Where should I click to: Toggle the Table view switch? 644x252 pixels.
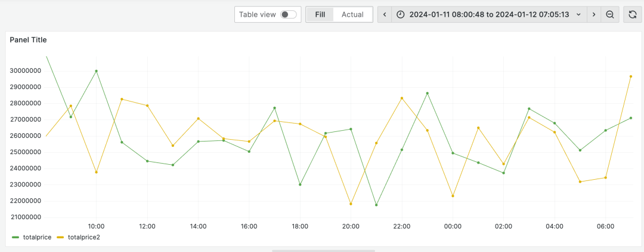point(289,14)
